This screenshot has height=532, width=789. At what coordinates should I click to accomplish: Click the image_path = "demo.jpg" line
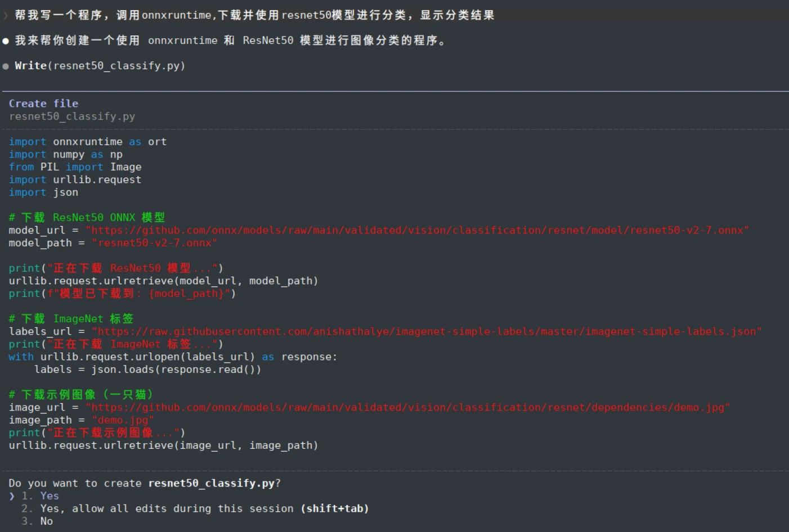81,420
